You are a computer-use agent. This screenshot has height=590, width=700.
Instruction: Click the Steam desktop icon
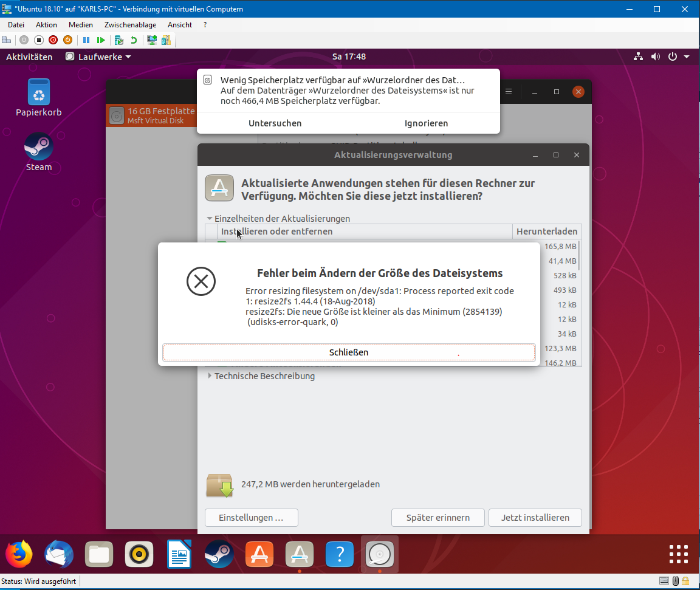click(39, 152)
